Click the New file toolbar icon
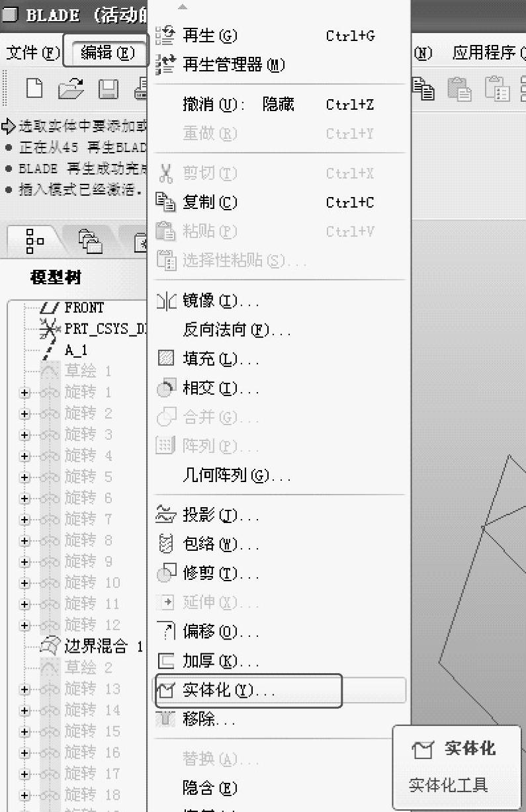Image resolution: width=526 pixels, height=812 pixels. coord(34,88)
